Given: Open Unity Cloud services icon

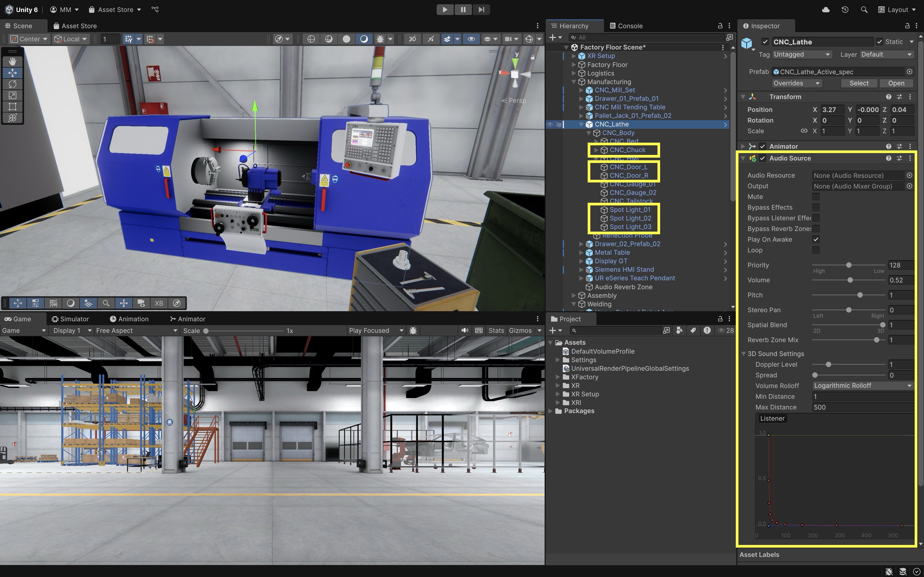Looking at the screenshot, I should click(x=826, y=10).
